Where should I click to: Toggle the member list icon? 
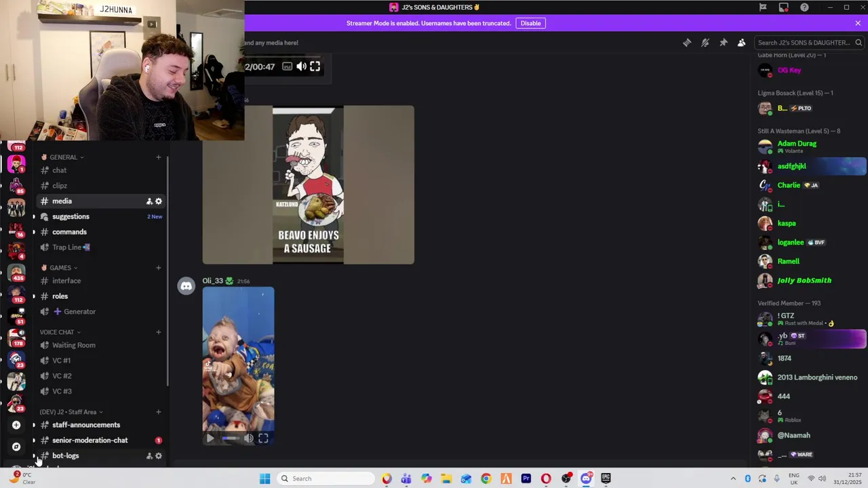[x=741, y=43]
